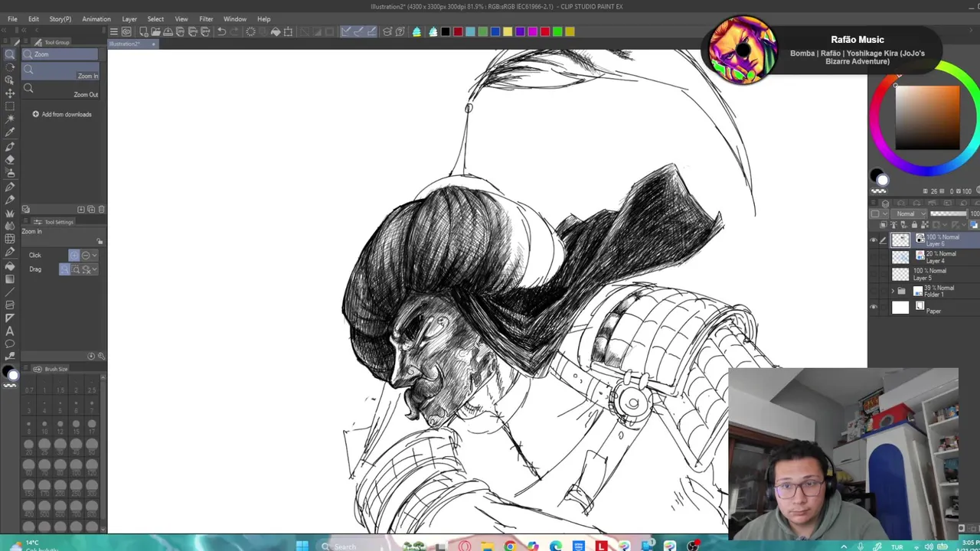
Task: Show Layer 5 using its visibility box
Action: [x=874, y=274]
